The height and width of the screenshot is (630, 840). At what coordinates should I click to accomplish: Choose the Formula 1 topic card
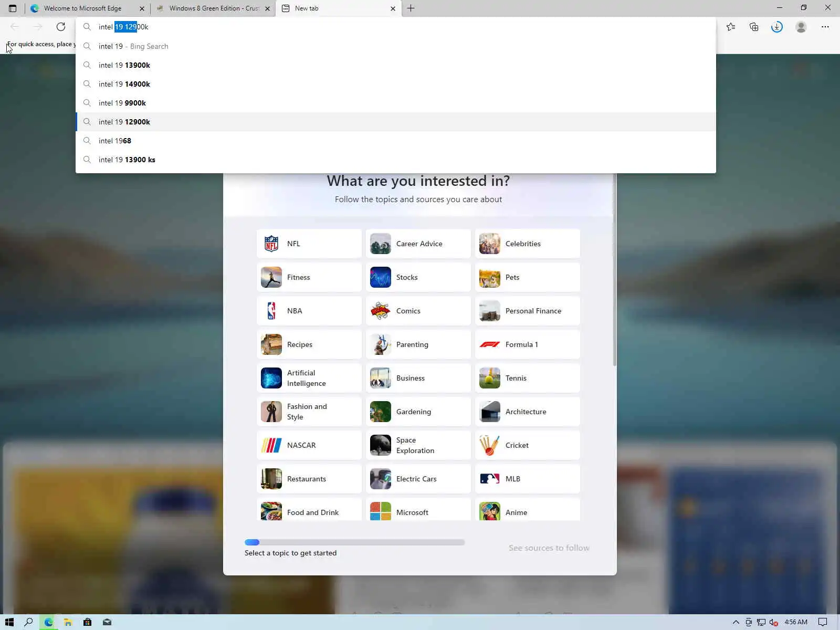[528, 344]
